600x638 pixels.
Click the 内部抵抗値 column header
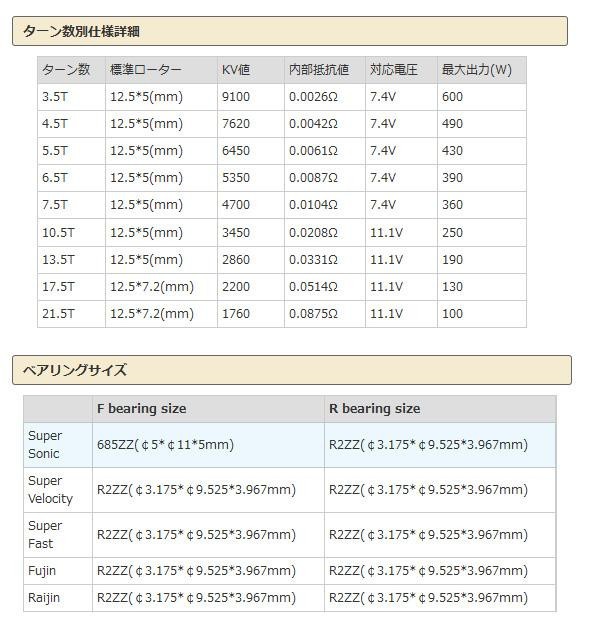(x=319, y=70)
